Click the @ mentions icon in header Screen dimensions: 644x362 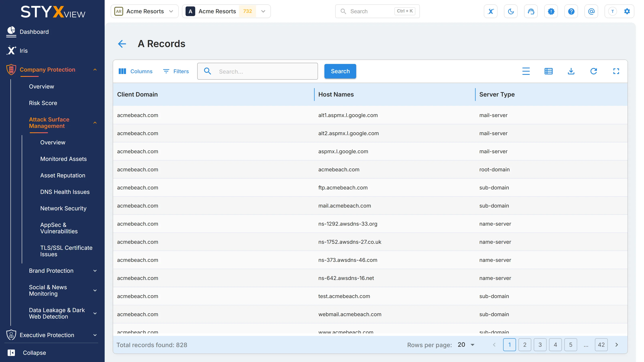click(x=591, y=11)
